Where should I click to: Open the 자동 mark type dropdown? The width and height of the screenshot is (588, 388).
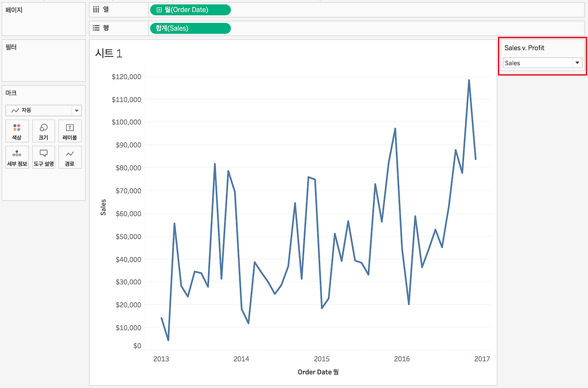[44, 110]
